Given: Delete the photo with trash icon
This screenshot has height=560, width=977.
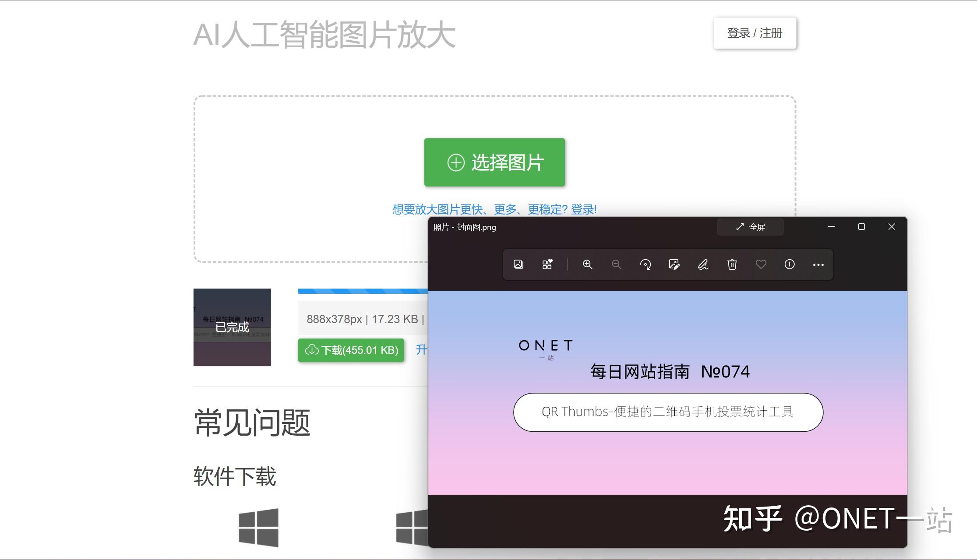Looking at the screenshot, I should click(x=732, y=264).
